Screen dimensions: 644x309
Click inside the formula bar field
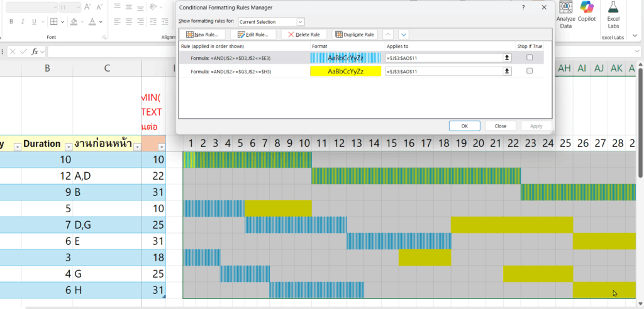point(112,51)
